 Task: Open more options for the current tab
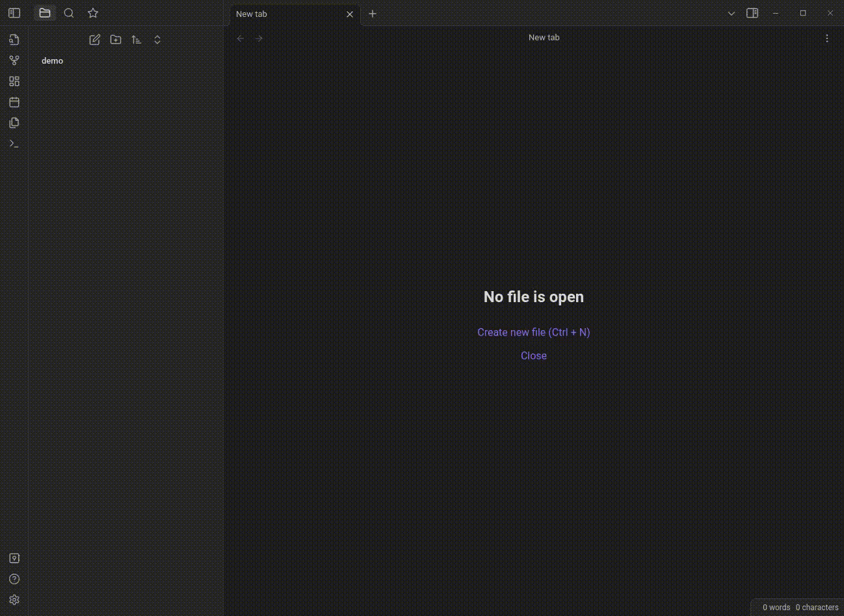tap(827, 38)
